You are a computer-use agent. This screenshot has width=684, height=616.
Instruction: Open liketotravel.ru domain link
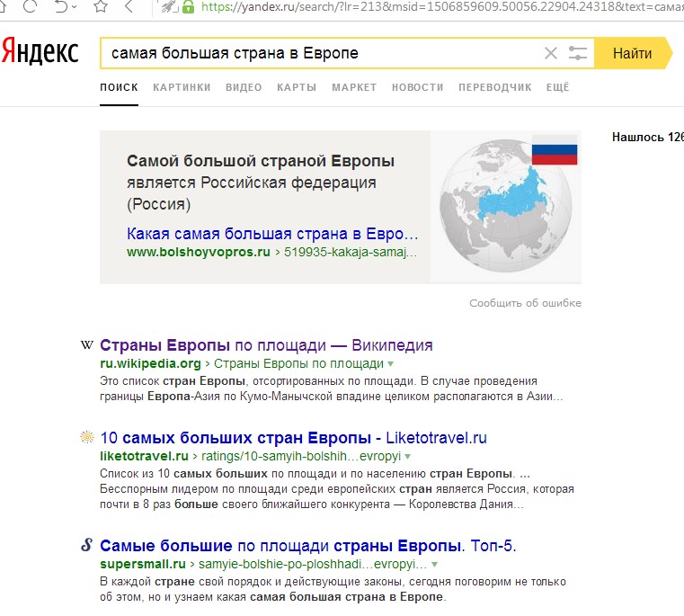pyautogui.click(x=145, y=456)
